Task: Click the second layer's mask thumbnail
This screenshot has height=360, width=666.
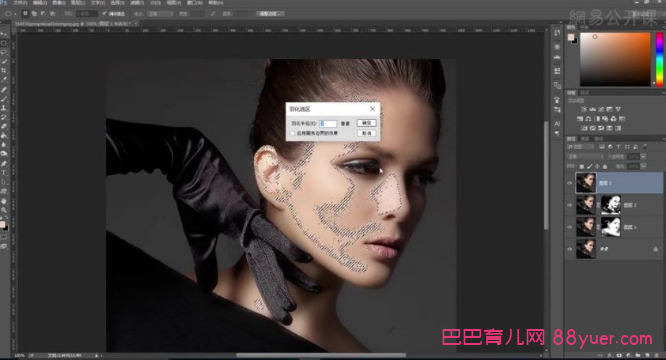Action: pyautogui.click(x=611, y=205)
